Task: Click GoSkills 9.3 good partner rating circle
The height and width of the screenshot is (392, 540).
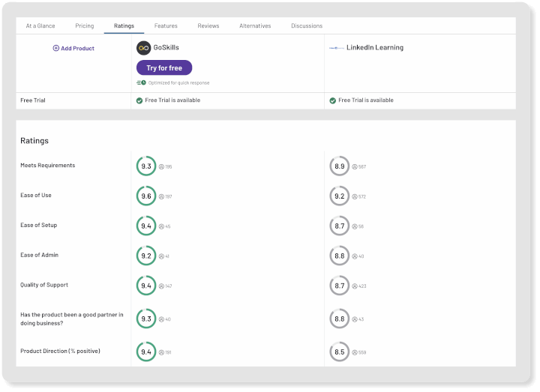Action: (x=146, y=319)
